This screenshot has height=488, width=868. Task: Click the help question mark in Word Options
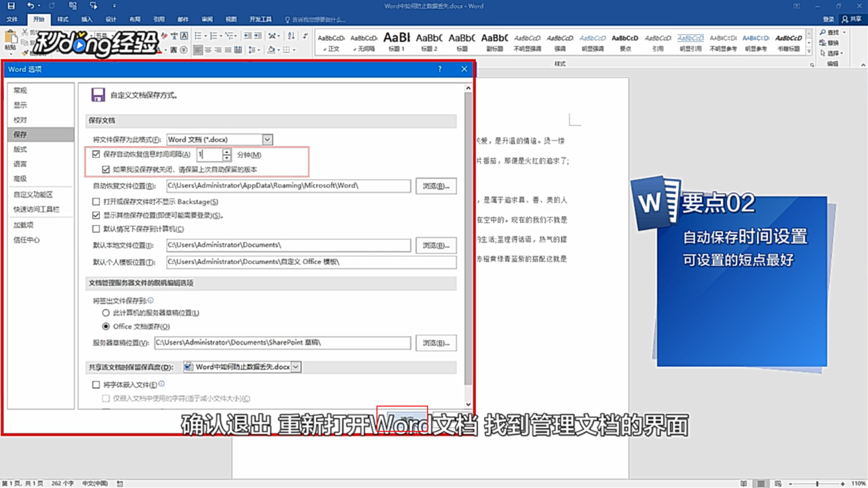(x=439, y=69)
